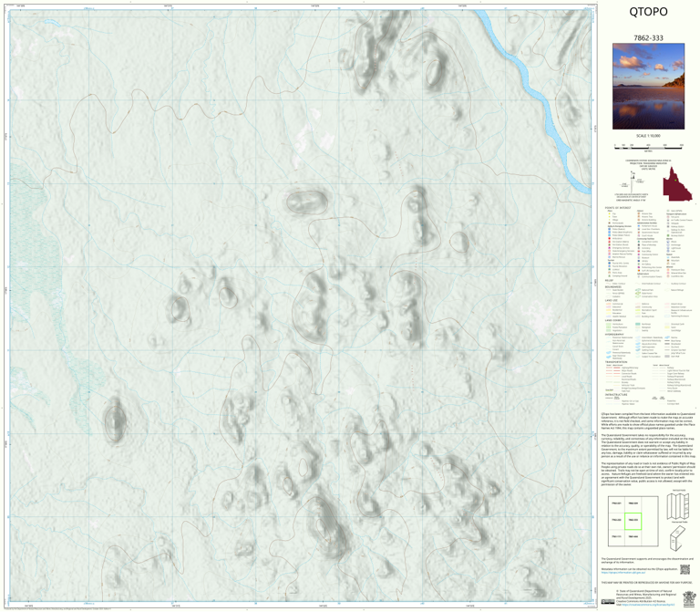Click the north arrow declination diagram

634,182
